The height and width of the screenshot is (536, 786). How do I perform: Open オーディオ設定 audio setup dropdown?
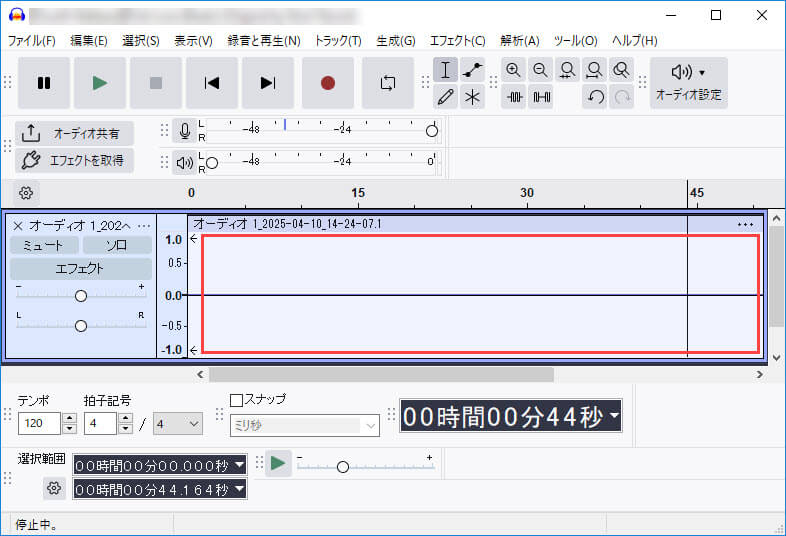pyautogui.click(x=689, y=83)
